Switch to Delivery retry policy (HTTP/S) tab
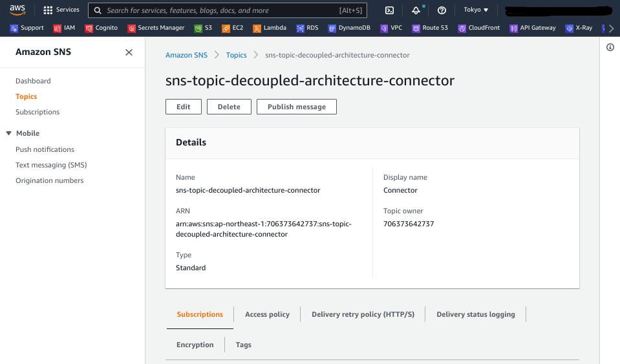The image size is (620, 364). click(x=363, y=314)
